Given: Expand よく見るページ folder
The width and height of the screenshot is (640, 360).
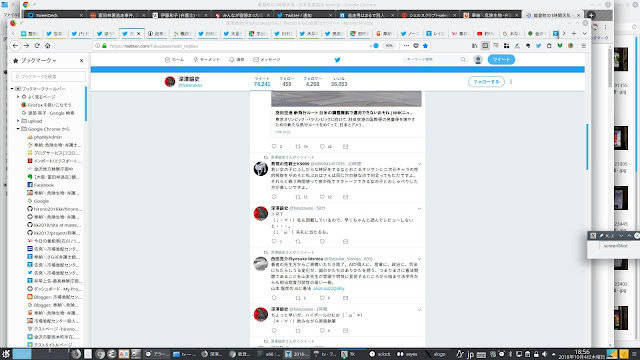Looking at the screenshot, I should point(18,97).
